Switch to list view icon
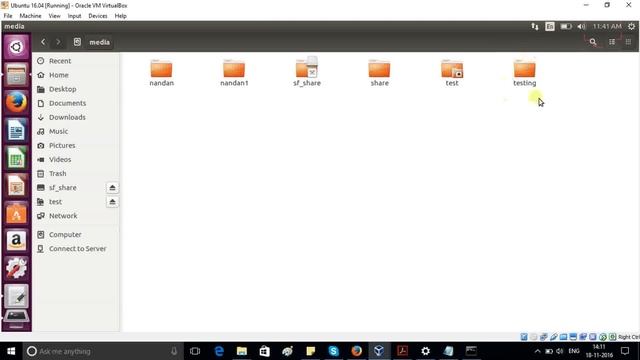The image size is (640, 360). tap(612, 42)
